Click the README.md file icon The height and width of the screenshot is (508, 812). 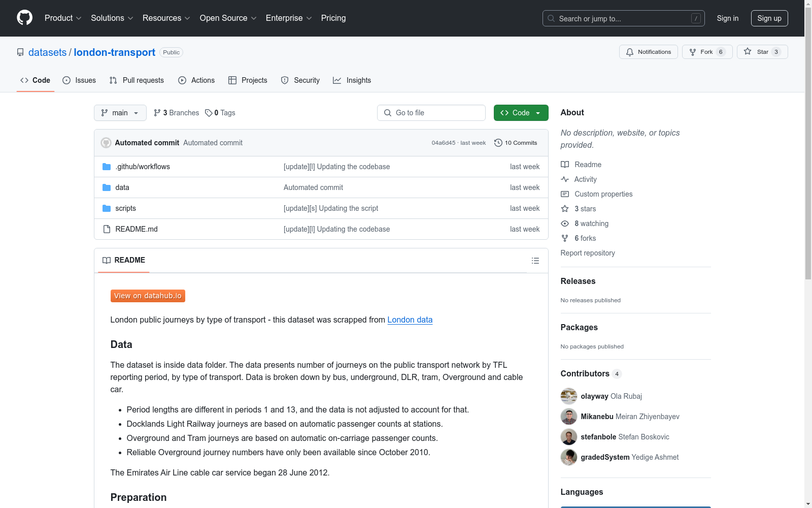(x=107, y=229)
